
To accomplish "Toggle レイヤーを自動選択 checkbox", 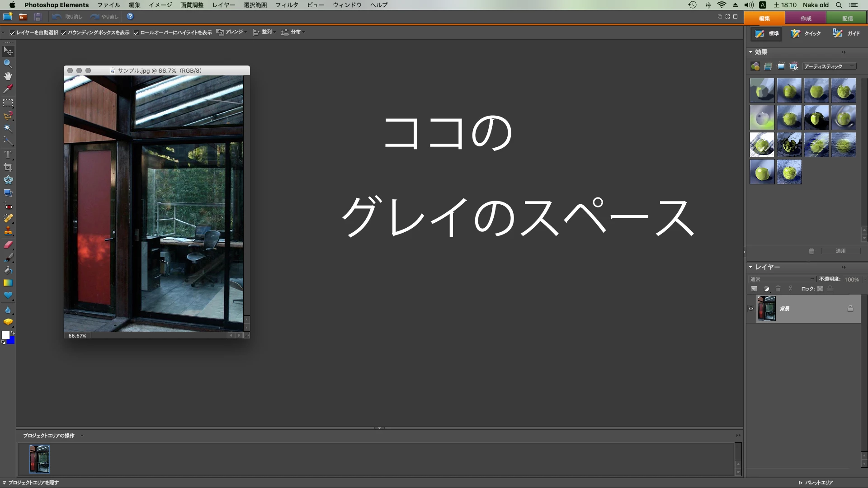I will click(13, 33).
